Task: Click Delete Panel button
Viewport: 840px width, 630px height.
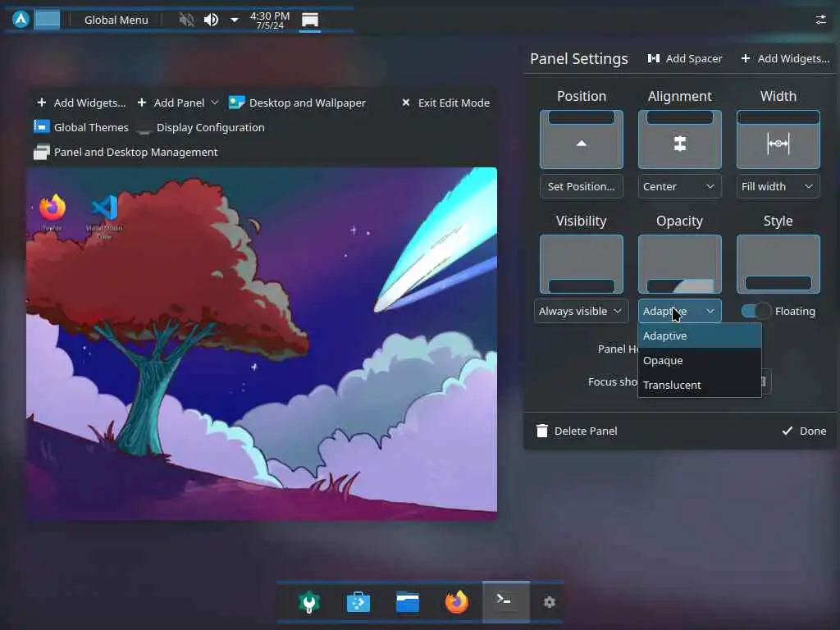Action: click(x=577, y=431)
